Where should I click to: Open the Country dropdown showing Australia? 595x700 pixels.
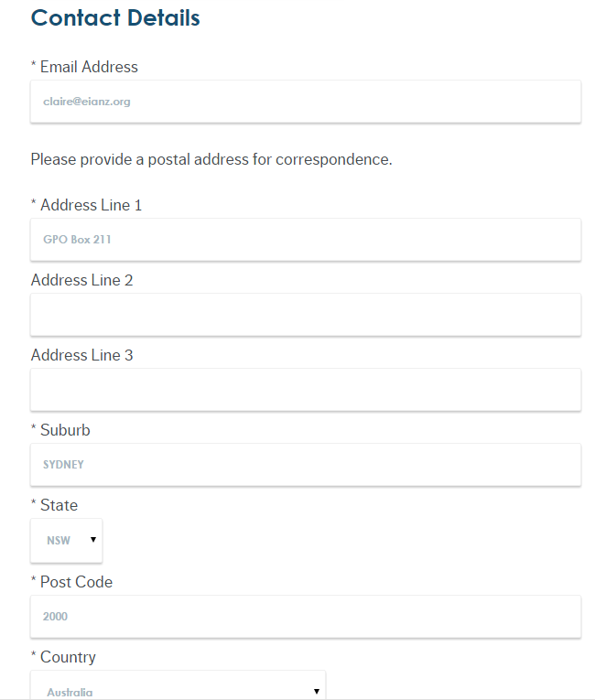coord(178,691)
